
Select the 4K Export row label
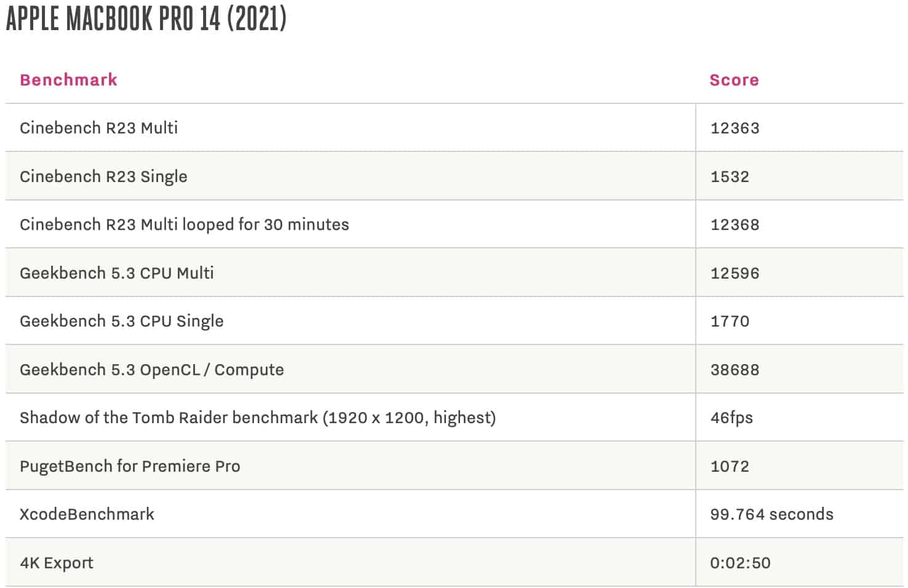click(57, 563)
